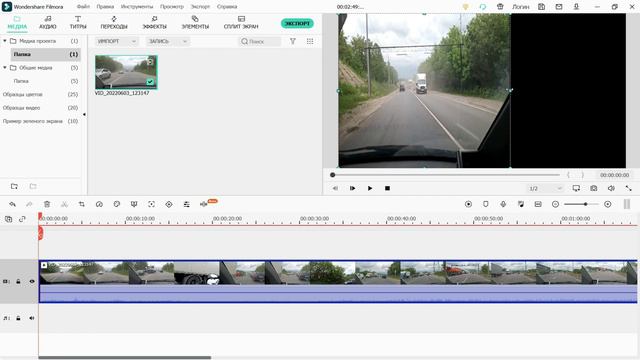Select the Crop tool icon
The width and height of the screenshot is (640, 360).
pyautogui.click(x=82, y=204)
